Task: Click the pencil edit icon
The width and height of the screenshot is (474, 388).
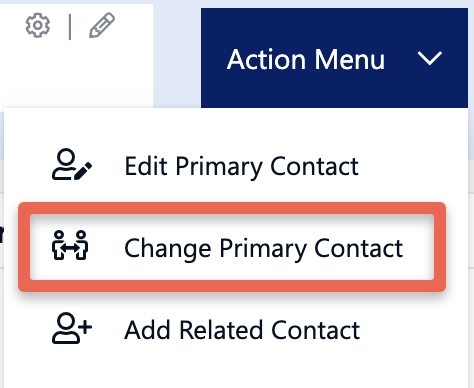Action: [x=102, y=25]
